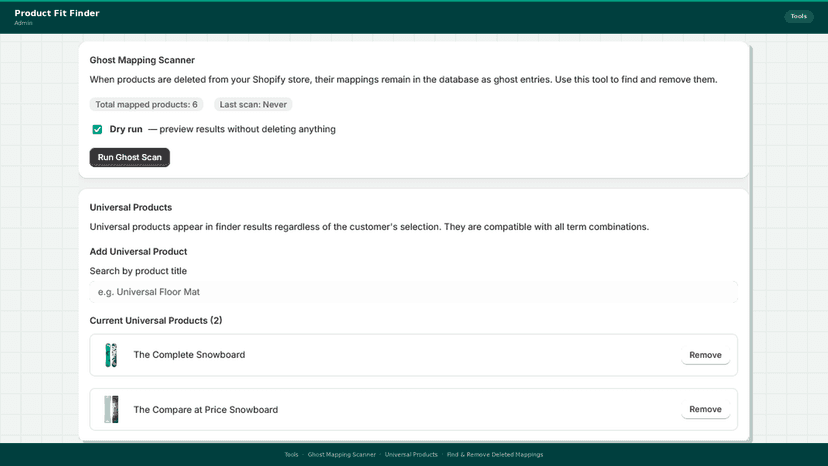Click the Total mapped products: 6 badge
Viewport: 828px width, 466px height.
[x=146, y=105]
